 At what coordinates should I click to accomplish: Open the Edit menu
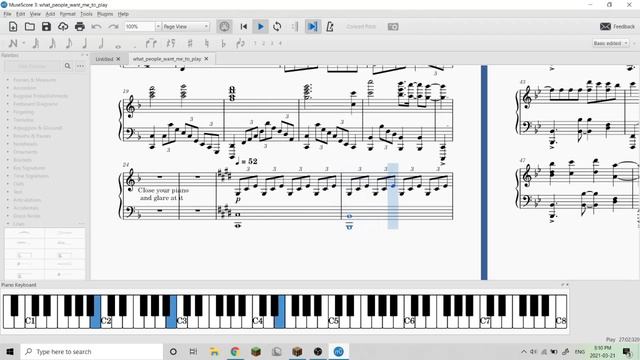(x=20, y=14)
